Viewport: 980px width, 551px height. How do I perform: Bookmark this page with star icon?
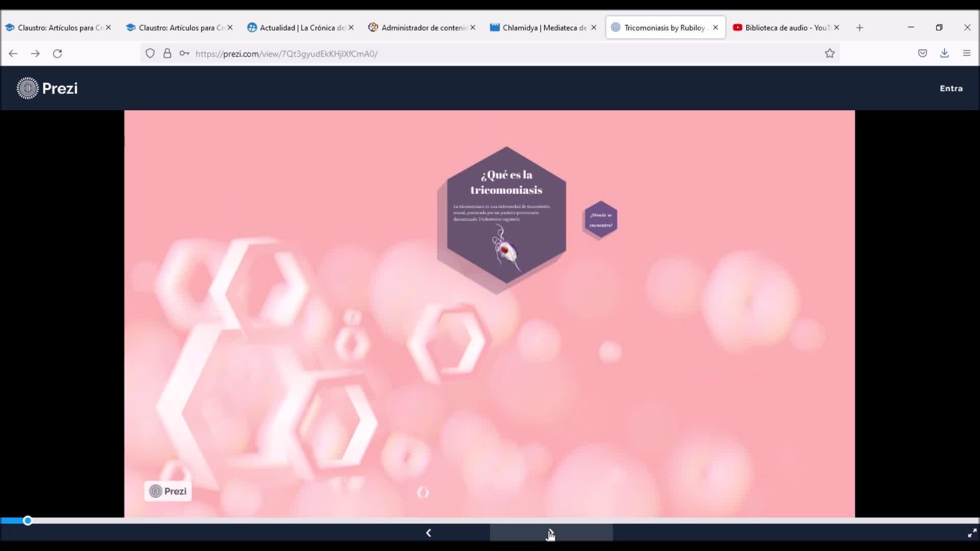[829, 54]
